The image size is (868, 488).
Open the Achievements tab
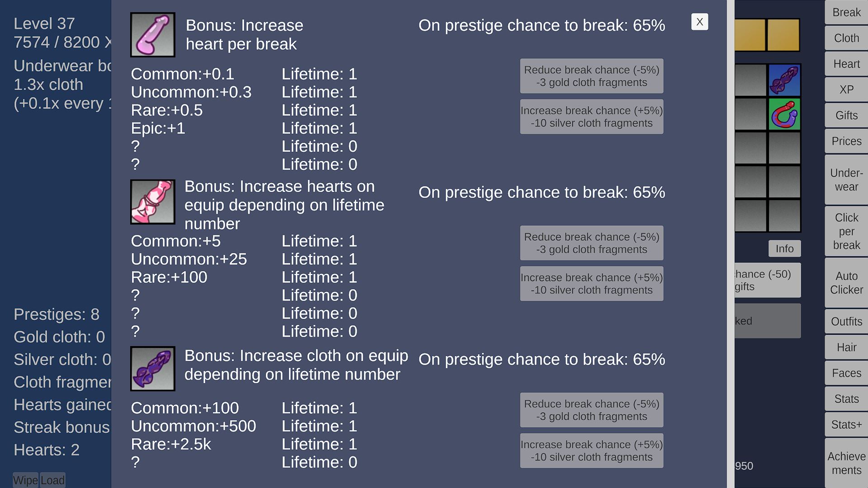(x=846, y=463)
